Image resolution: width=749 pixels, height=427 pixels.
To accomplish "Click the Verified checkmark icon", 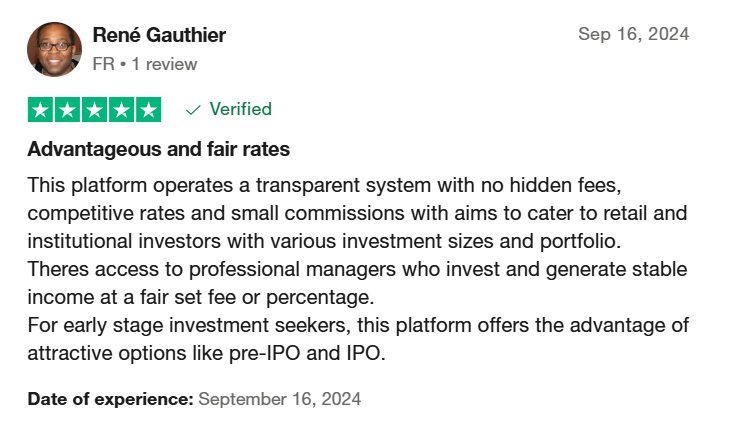I will click(x=193, y=110).
